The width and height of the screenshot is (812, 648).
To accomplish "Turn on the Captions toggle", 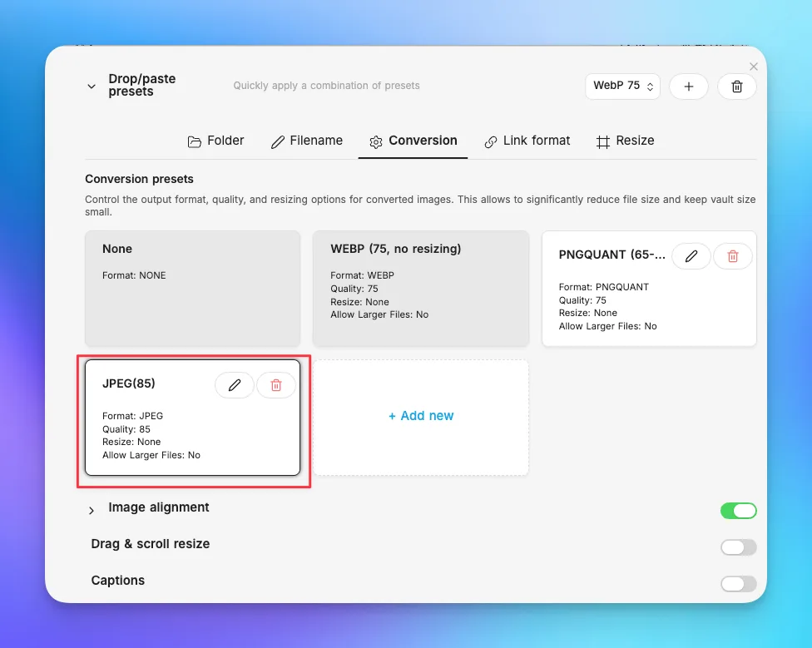I will point(739,584).
